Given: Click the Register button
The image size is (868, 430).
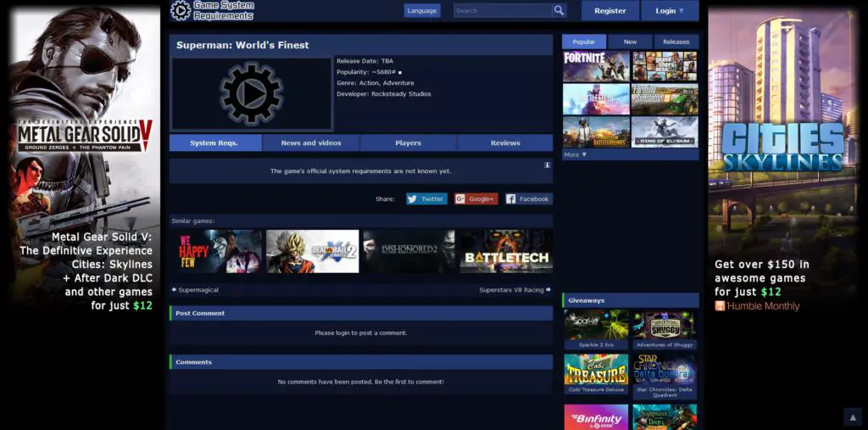Looking at the screenshot, I should point(610,10).
